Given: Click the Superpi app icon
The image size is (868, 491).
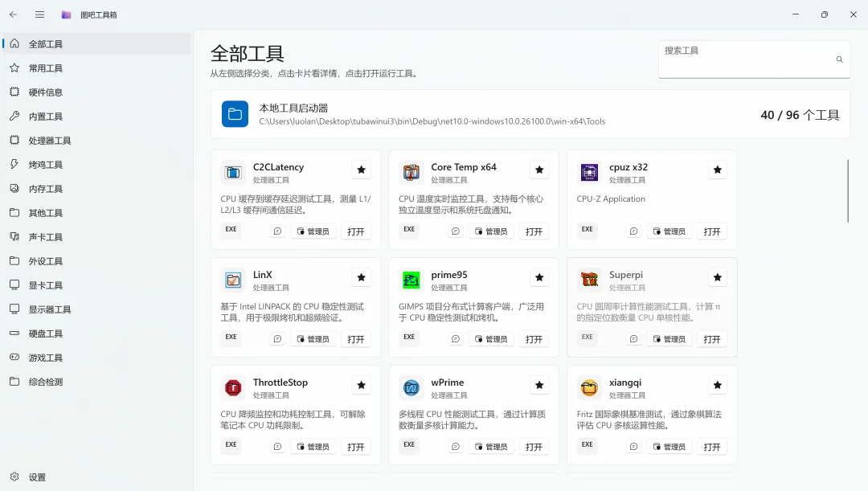Looking at the screenshot, I should click(x=589, y=280).
